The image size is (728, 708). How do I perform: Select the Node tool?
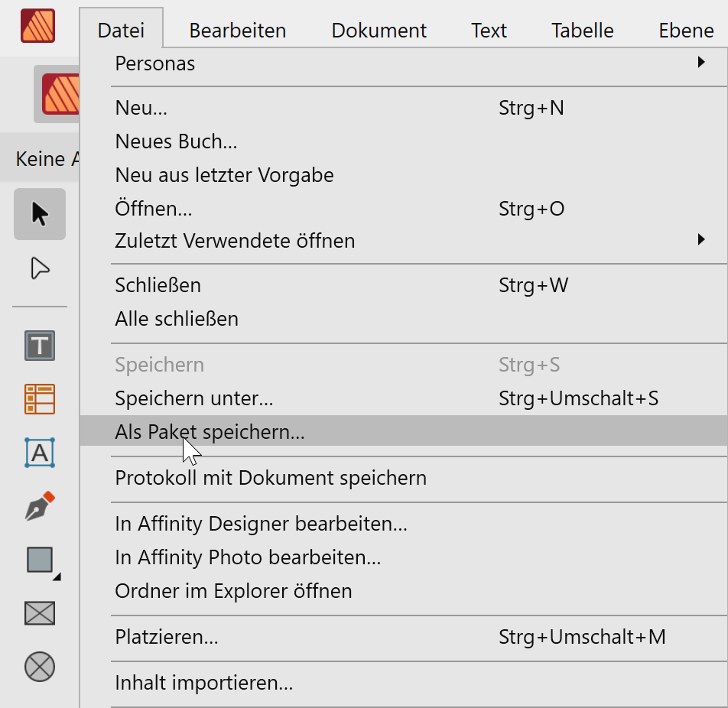coord(40,268)
